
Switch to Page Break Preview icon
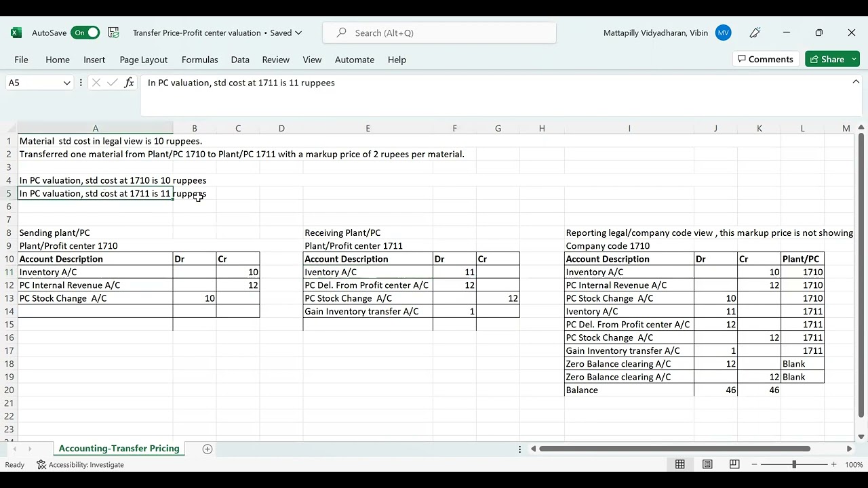[x=734, y=464]
